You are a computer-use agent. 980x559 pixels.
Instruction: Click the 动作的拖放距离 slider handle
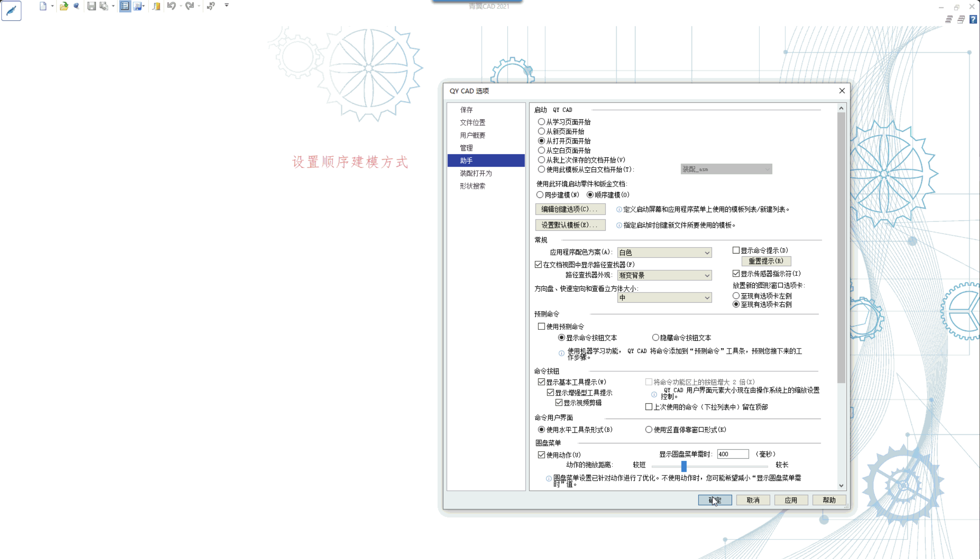(x=684, y=466)
